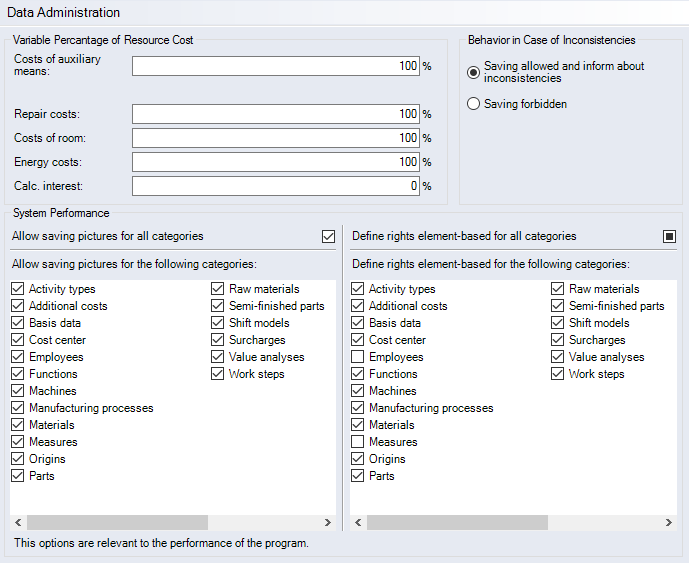
Task: Click 'Behavior in Case of Inconsistencies' label
Action: pos(551,40)
